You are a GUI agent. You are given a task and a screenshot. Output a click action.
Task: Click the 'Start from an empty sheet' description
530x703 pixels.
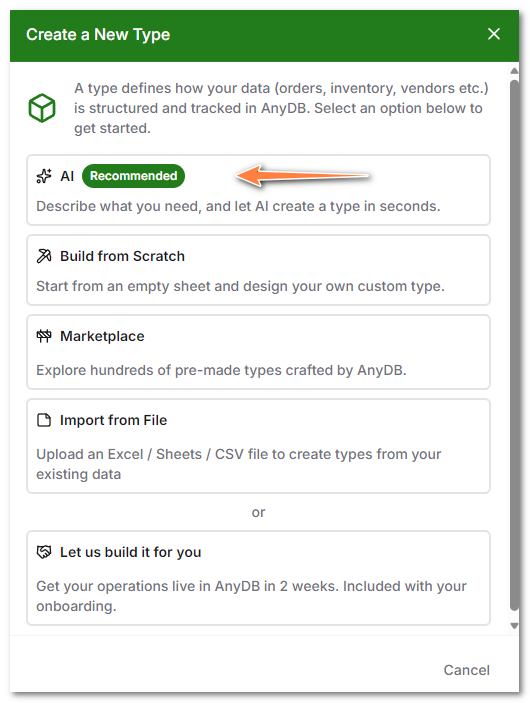pos(240,286)
